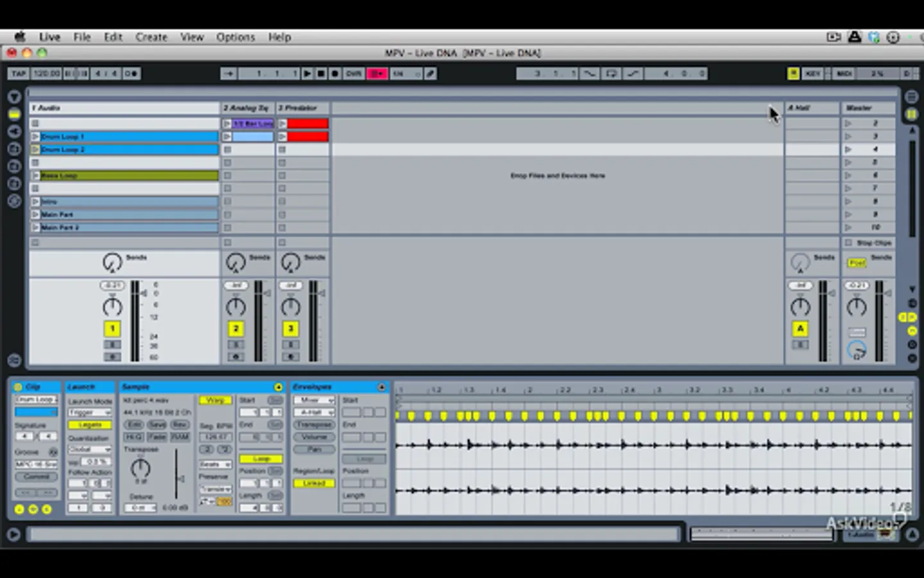Screen dimensions: 924x578
Task: Open the Apple menu
Action: [20, 37]
